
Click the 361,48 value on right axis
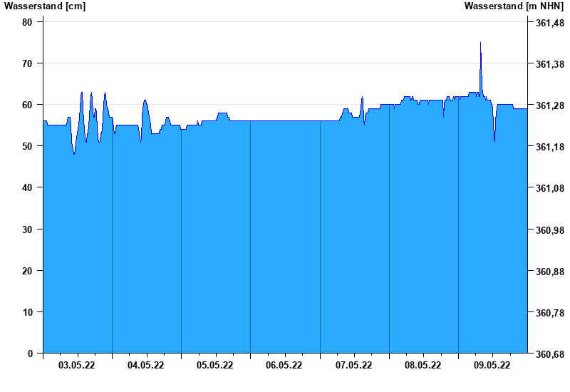click(550, 23)
